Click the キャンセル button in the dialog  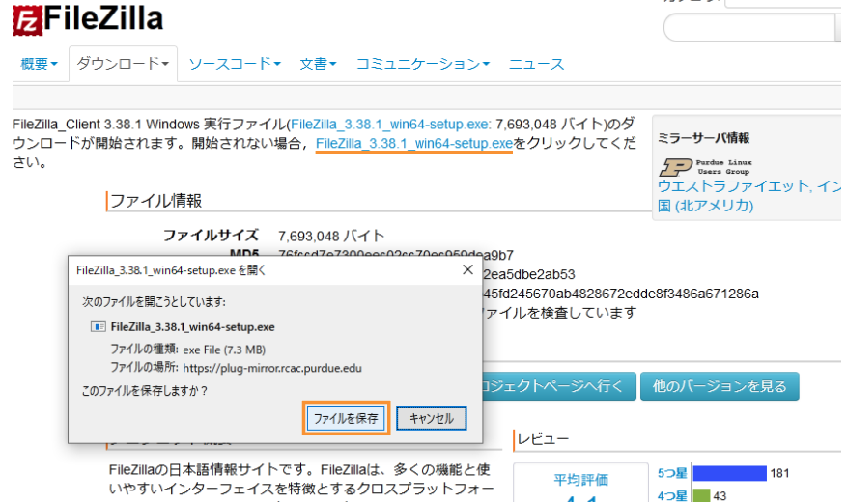coord(431,418)
